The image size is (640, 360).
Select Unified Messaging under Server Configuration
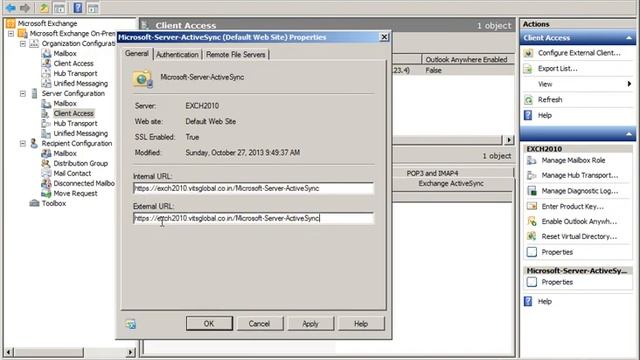(x=81, y=133)
